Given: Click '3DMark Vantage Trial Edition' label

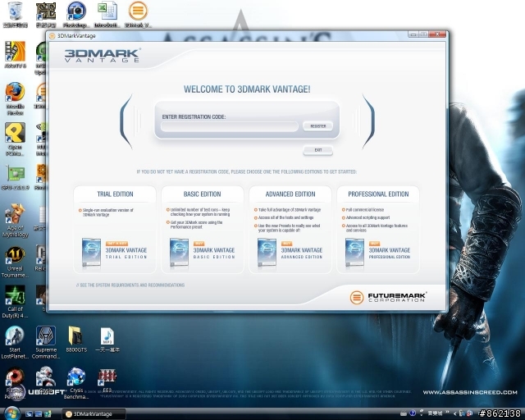Looking at the screenshot, I should pyautogui.click(x=126, y=253).
